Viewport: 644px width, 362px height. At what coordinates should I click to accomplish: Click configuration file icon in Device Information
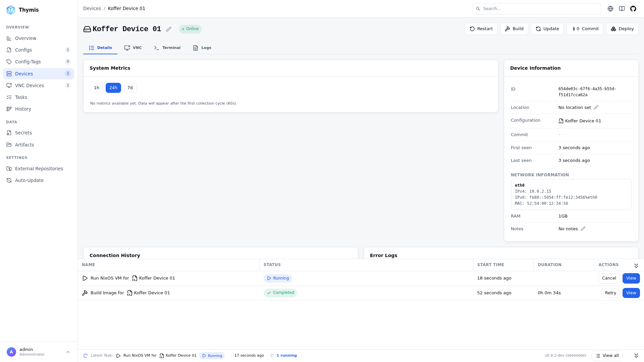tap(561, 121)
